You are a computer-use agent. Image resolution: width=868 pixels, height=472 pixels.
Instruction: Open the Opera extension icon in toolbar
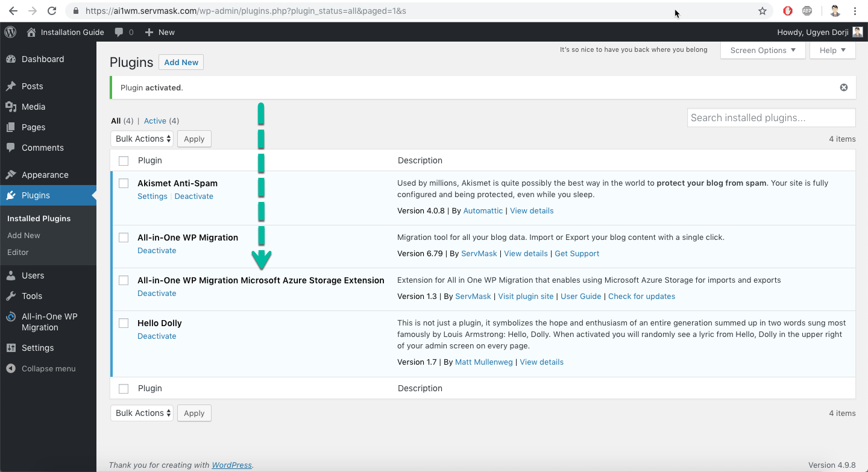point(787,11)
